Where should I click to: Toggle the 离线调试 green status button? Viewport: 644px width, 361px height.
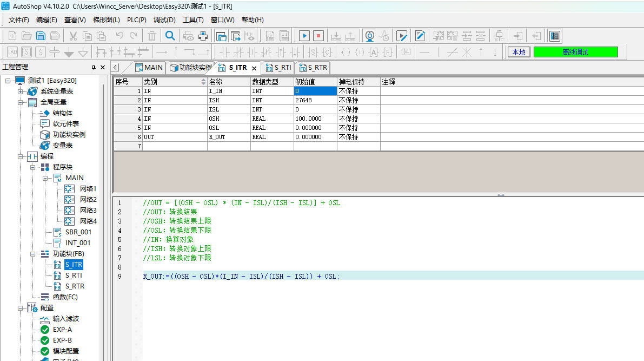point(575,52)
